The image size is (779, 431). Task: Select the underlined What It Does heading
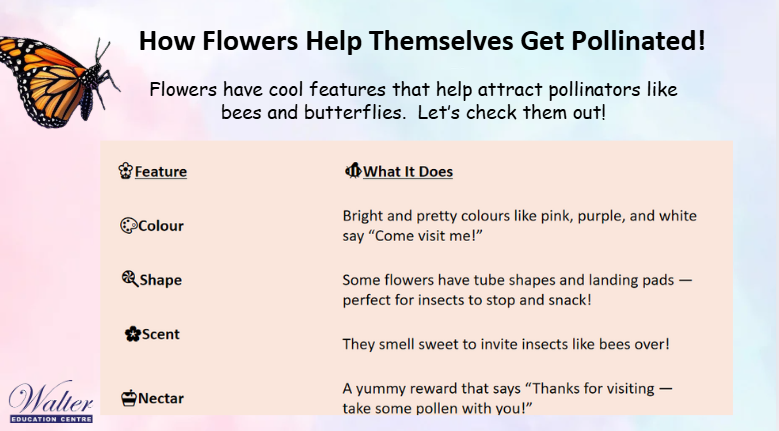pyautogui.click(x=408, y=171)
